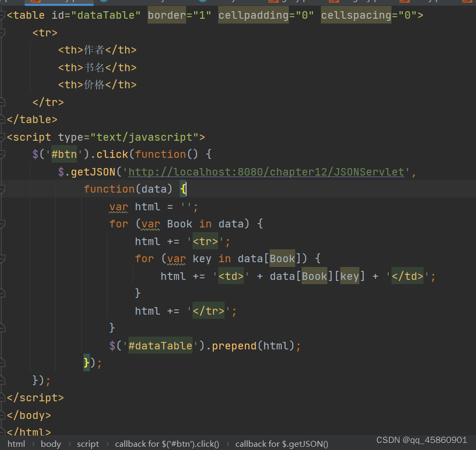Click the '#dataTable' selector string

click(160, 346)
